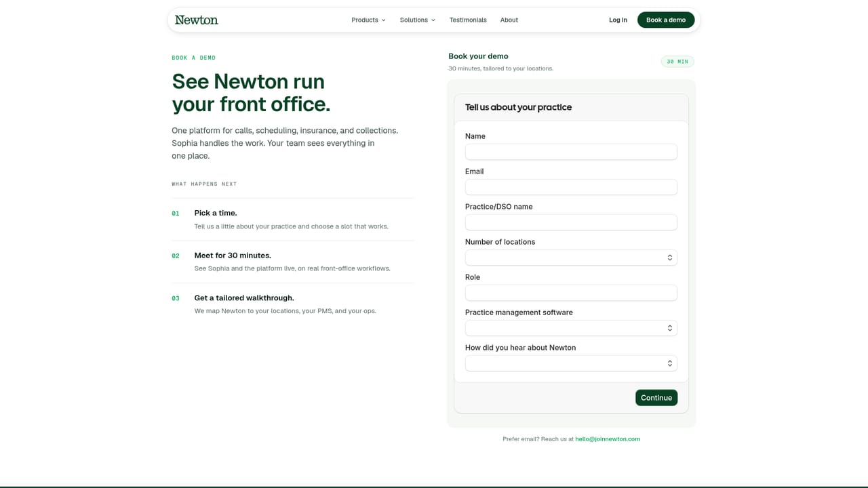The width and height of the screenshot is (868, 488).
Task: Click the "Book your demo" title
Action: coord(478,56)
